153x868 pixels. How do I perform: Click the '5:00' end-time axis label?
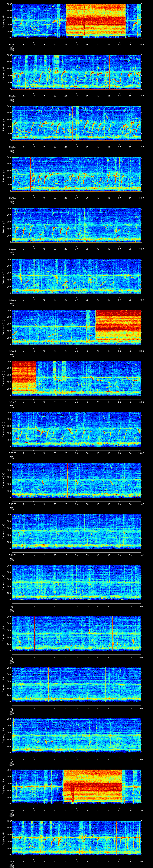coord(141,197)
